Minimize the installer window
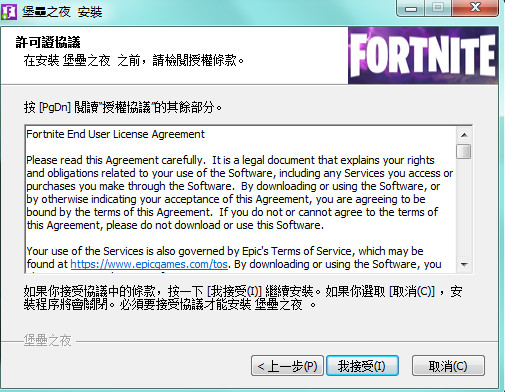This screenshot has width=505, height=392. [x=411, y=8]
